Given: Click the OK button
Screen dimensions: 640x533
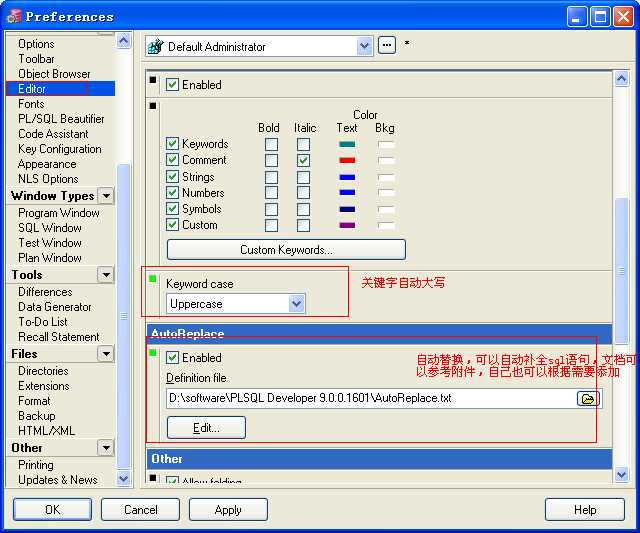Looking at the screenshot, I should [52, 509].
